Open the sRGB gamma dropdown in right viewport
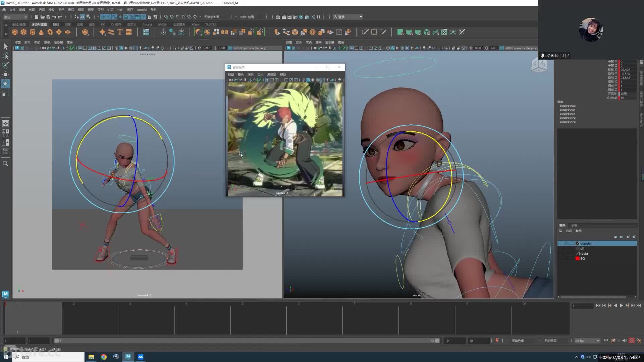Screen dimensions: 644x362 pyautogui.click(x=521, y=48)
